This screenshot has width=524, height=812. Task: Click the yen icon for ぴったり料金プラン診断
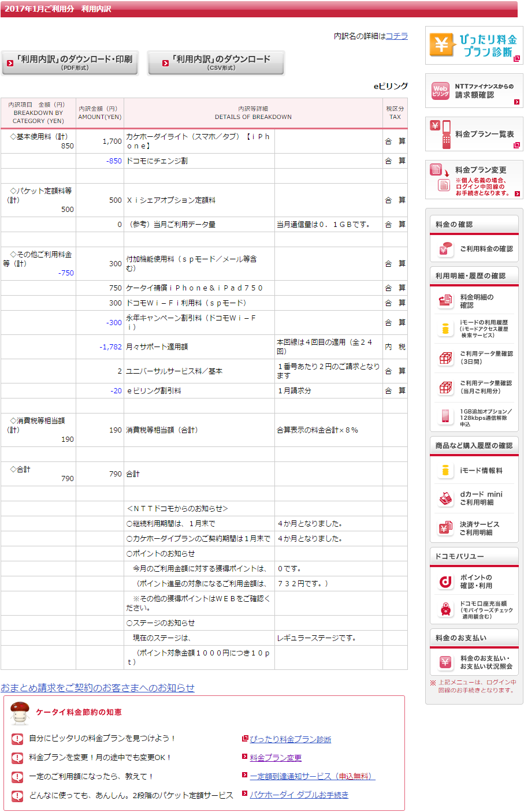[443, 45]
